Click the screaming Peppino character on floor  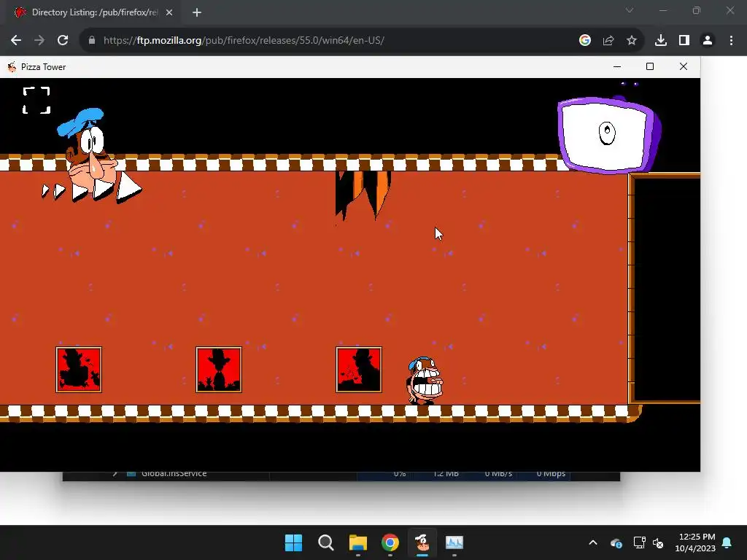click(x=425, y=381)
